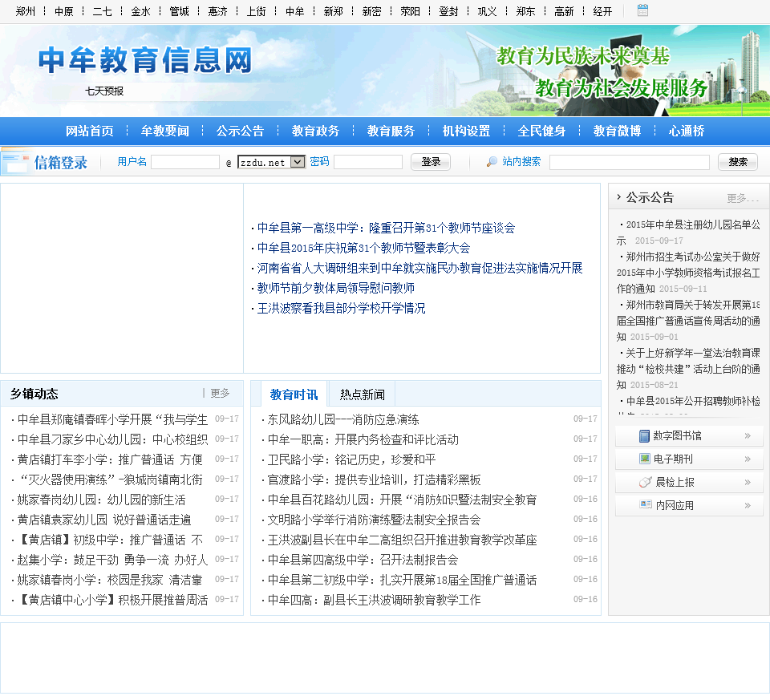Click the 电子期刊 picture icon
The height and width of the screenshot is (700, 770).
(x=644, y=459)
